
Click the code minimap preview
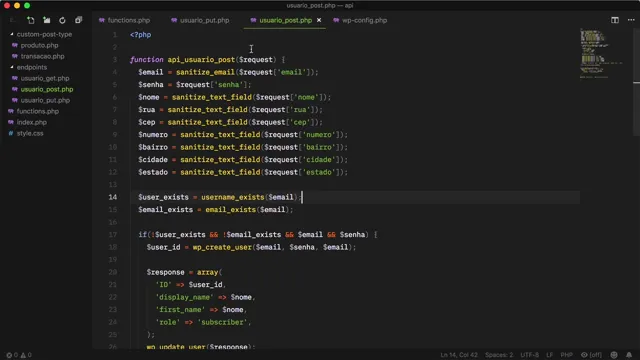tap(601, 53)
